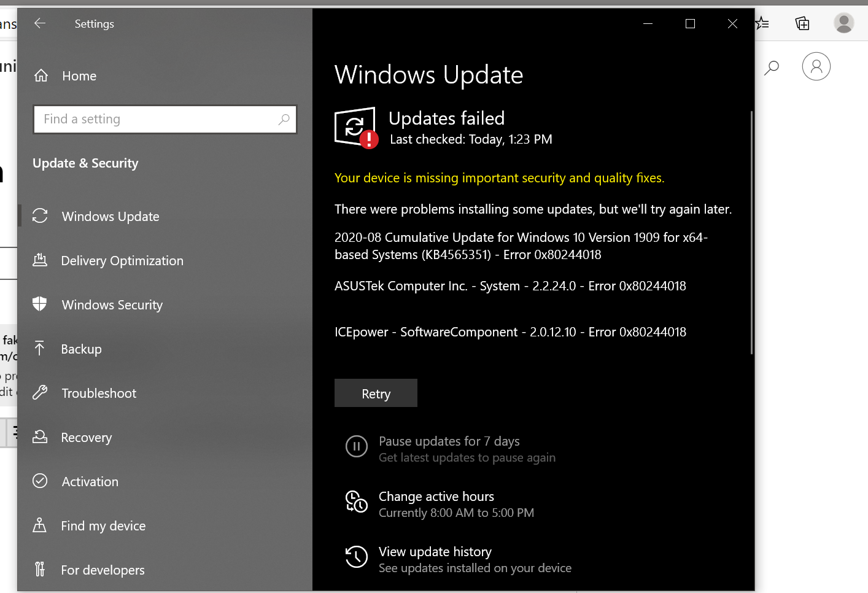Open Change active hours
The width and height of the screenshot is (868, 593).
436,496
